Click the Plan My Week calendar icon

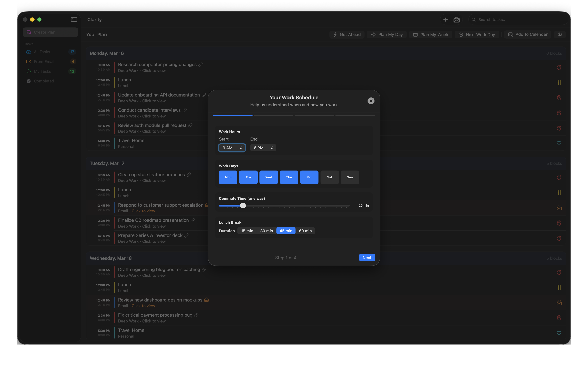click(x=415, y=34)
